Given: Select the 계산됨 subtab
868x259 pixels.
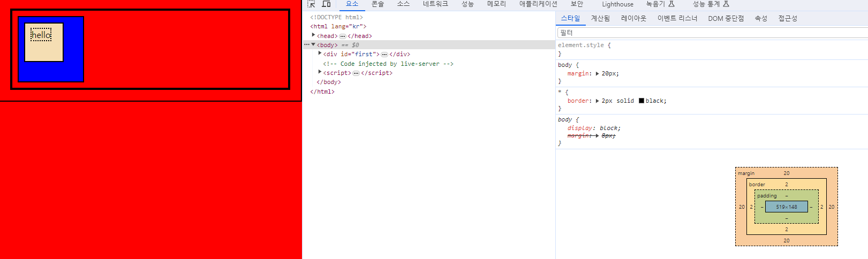Looking at the screenshot, I should pos(600,18).
